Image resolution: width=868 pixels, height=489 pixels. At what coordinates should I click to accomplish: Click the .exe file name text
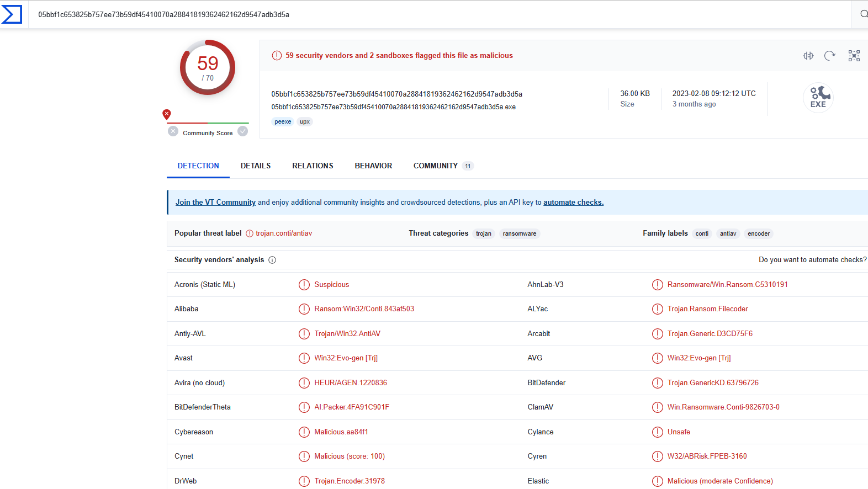coord(393,107)
